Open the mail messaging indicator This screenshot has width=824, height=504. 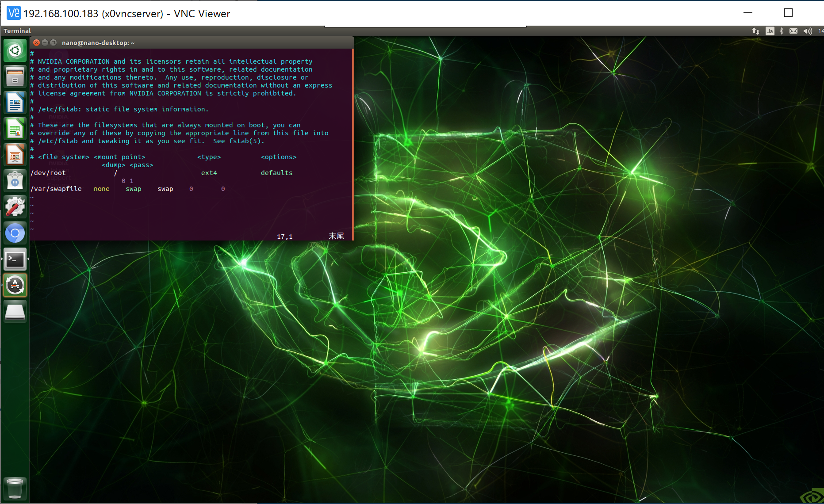point(793,31)
